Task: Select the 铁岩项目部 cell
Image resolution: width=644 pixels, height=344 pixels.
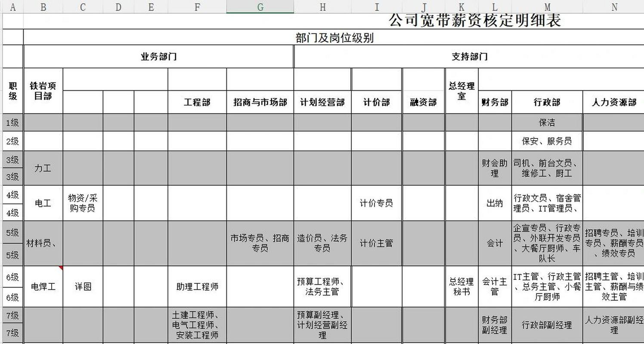Action: point(43,91)
